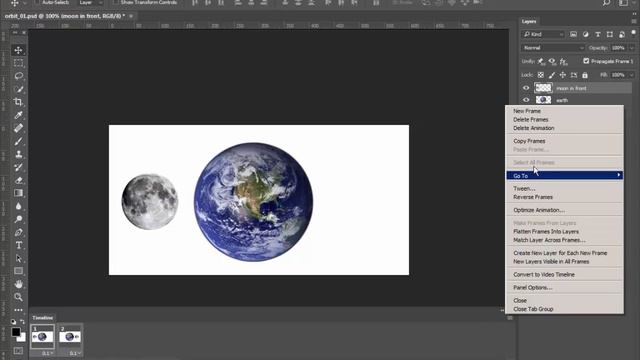
Task: Expand the Go To submenu
Action: pos(564,176)
